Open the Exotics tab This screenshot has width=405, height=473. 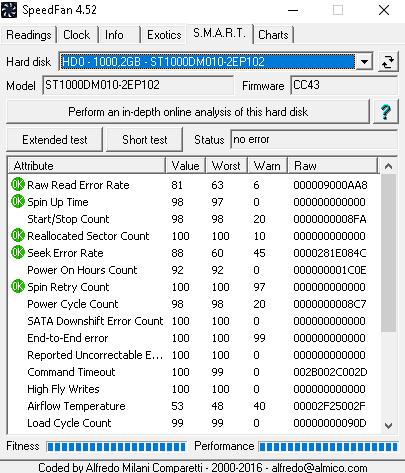(164, 35)
